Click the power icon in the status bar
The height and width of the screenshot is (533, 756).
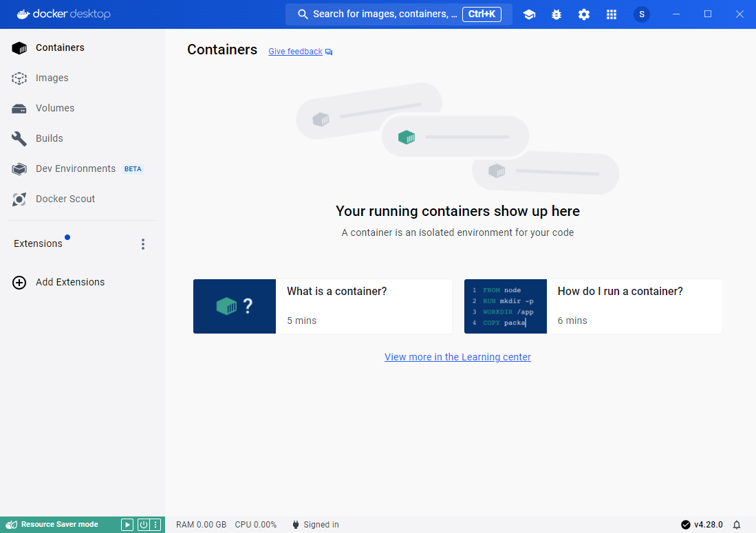(x=143, y=525)
